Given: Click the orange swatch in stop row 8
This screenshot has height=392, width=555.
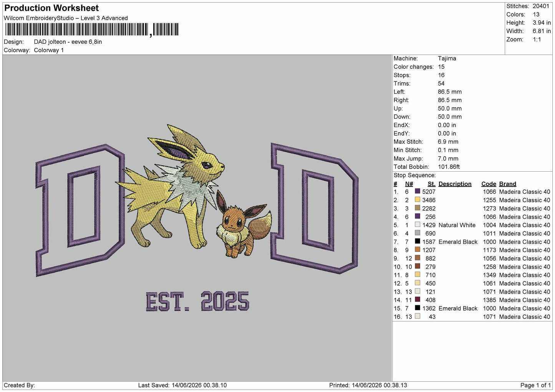Looking at the screenshot, I should tap(417, 250).
